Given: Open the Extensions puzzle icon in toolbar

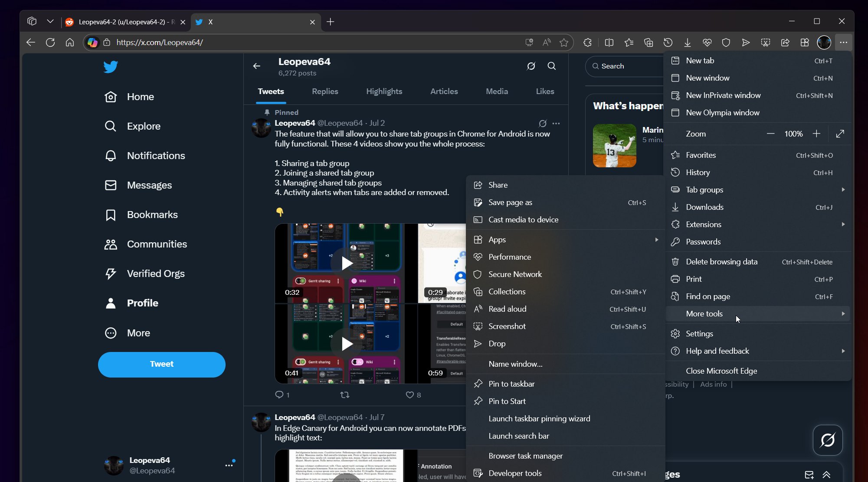Looking at the screenshot, I should 587,42.
